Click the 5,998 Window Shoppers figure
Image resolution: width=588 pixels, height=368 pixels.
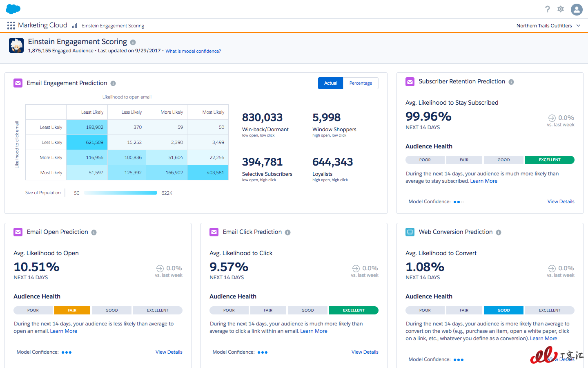pos(326,118)
